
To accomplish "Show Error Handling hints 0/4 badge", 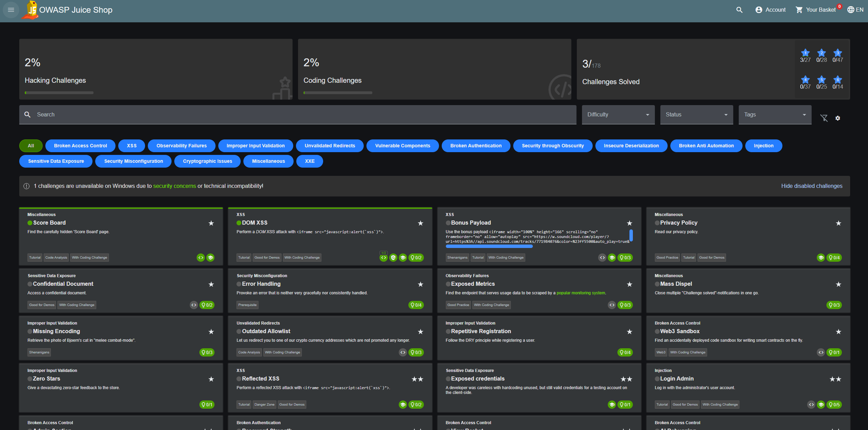I will click(x=416, y=305).
